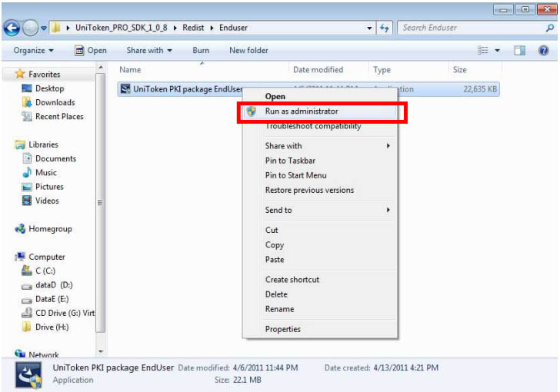
Task: Open Desktop in the navigation pane
Action: pyautogui.click(x=50, y=88)
